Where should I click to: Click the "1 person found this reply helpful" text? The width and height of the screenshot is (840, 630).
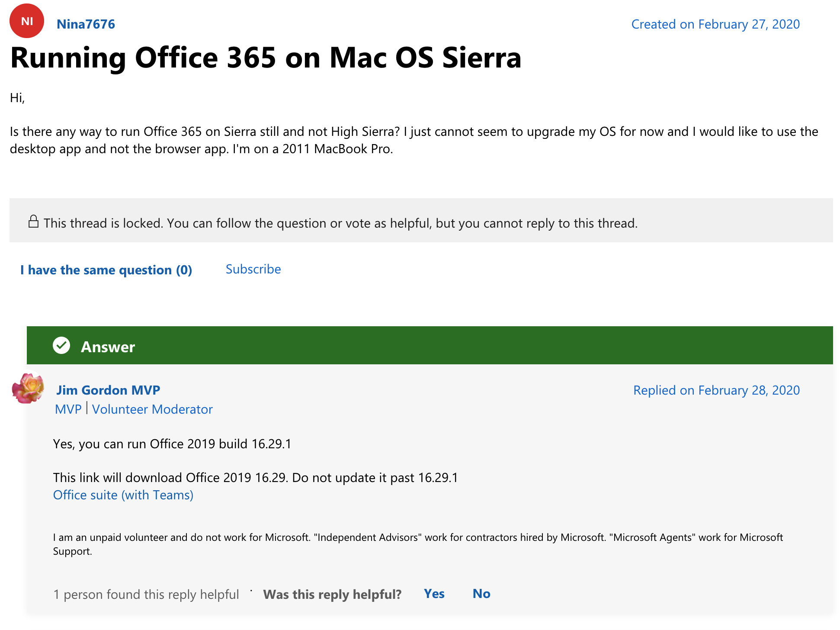tap(146, 595)
